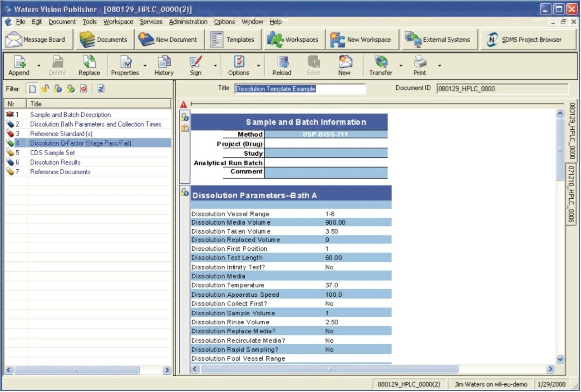Open the Tools menu

coord(89,22)
